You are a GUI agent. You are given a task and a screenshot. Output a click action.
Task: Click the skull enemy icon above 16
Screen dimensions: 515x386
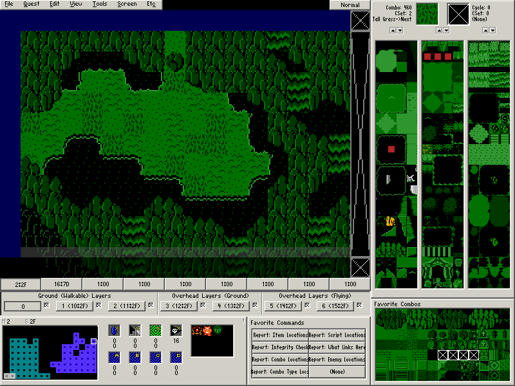coord(176,330)
